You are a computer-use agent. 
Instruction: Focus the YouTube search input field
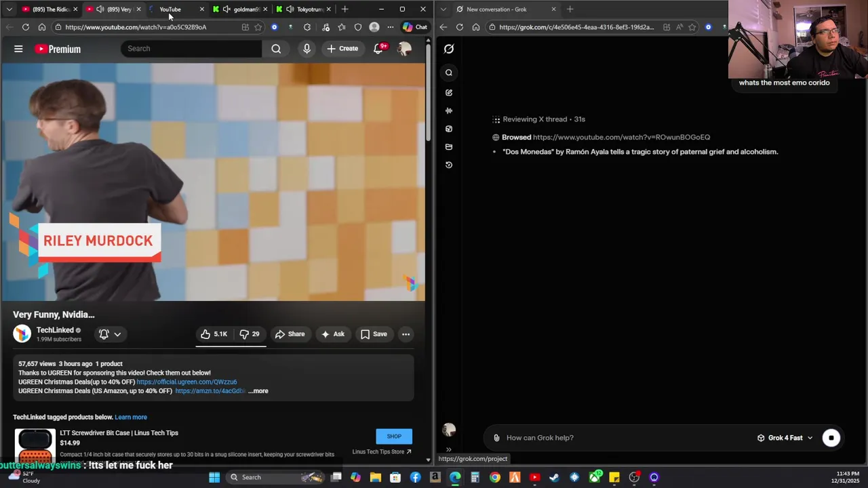[192, 49]
